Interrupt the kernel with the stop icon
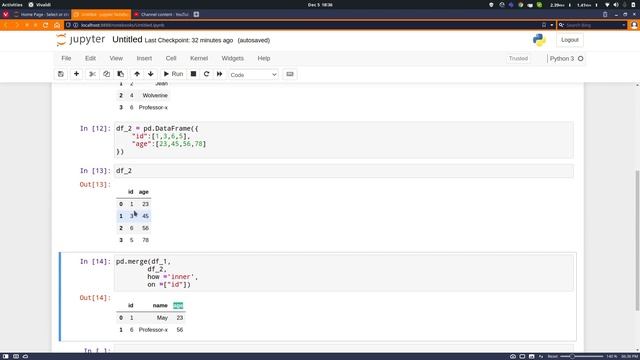This screenshot has width=640, height=360. click(x=193, y=74)
